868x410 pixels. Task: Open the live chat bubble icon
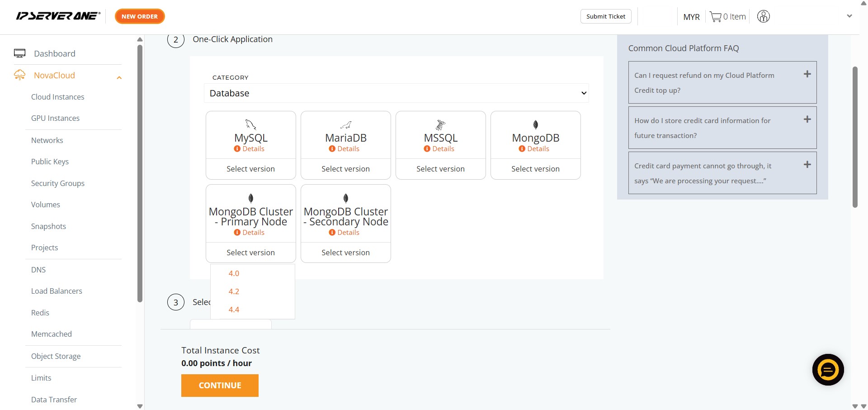pos(828,370)
